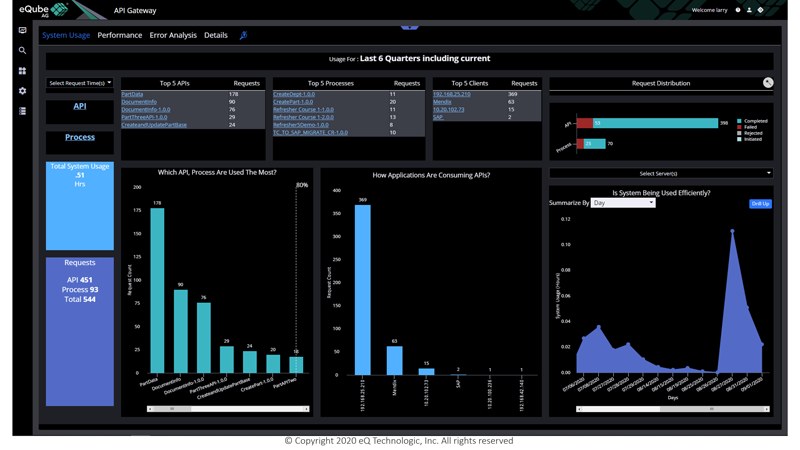Screen dimensions: 800x450
Task: Switch to the Performance tab
Action: pos(120,35)
